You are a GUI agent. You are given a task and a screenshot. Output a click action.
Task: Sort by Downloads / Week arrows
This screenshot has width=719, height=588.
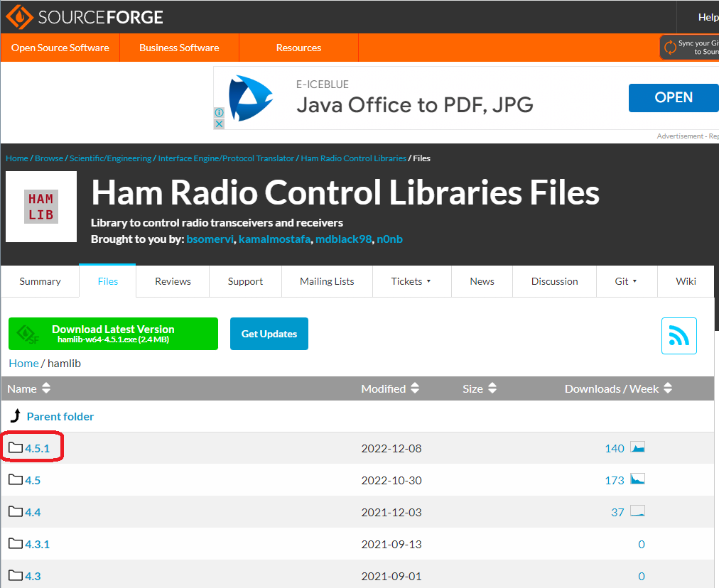pyautogui.click(x=668, y=388)
